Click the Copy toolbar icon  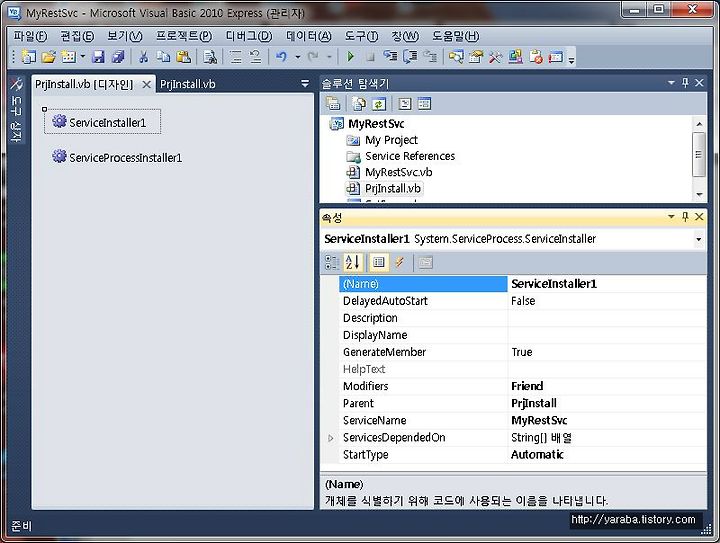[x=163, y=57]
